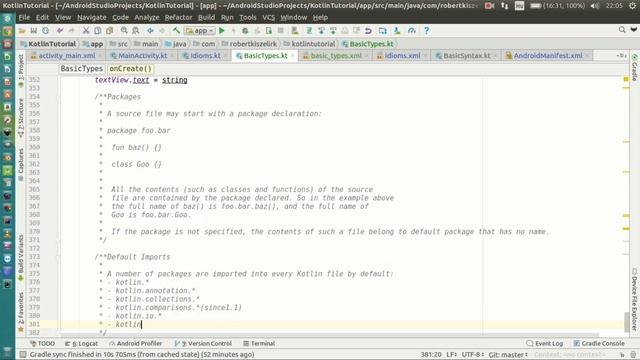Open the Refactor menu
Screen dimensions: 640x360
coord(178,18)
